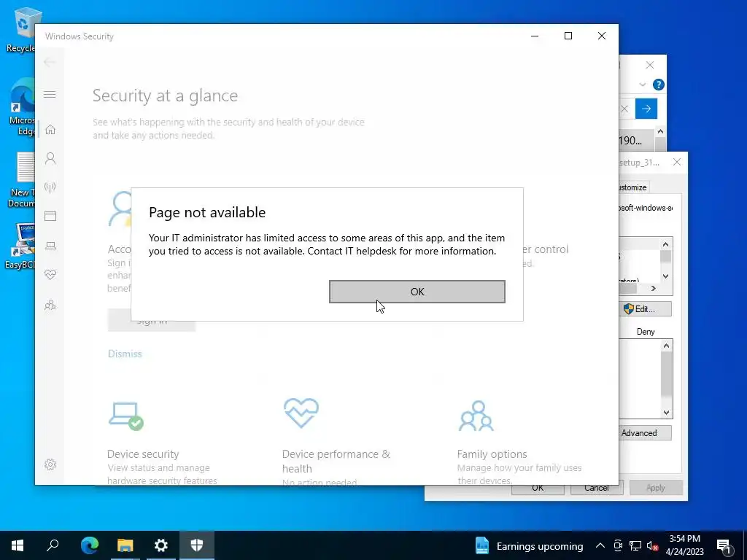The image size is (747, 560).
Task: Select Windows Security shield in the taskbar
Action: click(197, 545)
